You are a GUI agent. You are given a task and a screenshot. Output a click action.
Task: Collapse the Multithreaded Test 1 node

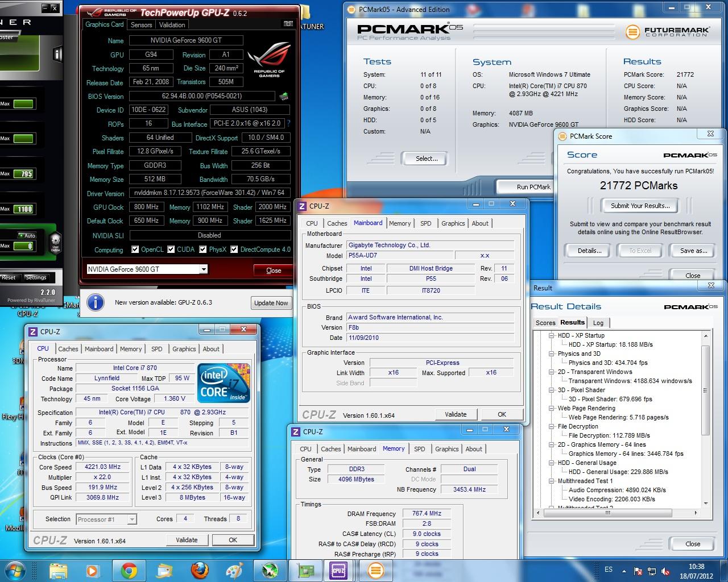tap(552, 481)
